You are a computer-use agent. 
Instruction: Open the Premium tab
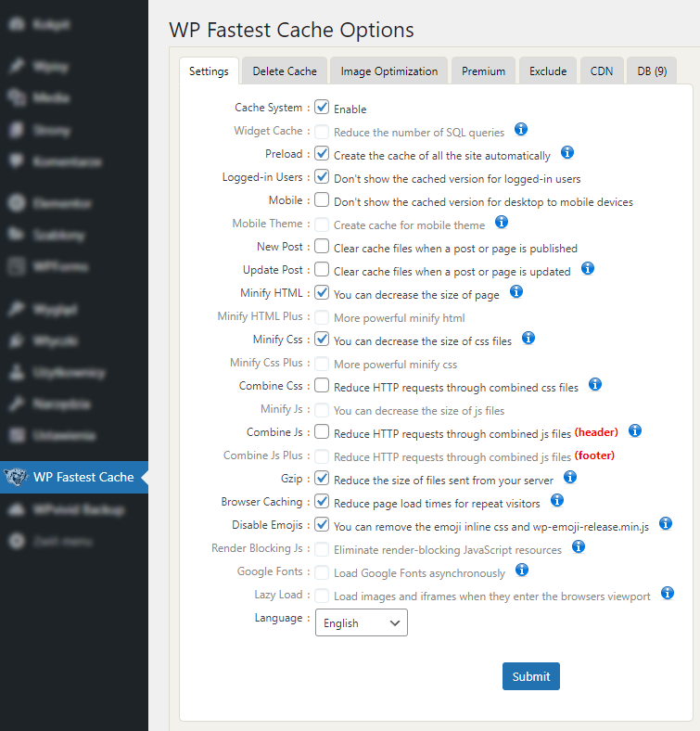click(x=483, y=71)
